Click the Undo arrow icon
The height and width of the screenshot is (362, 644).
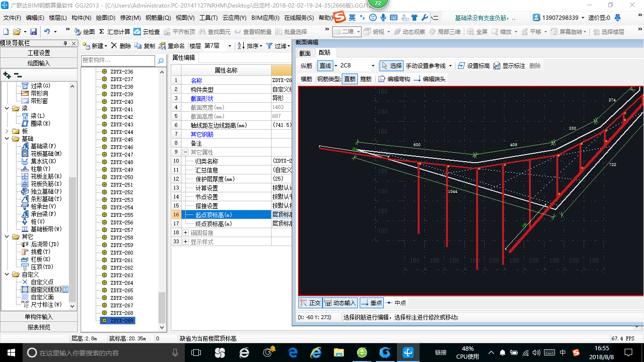tap(47, 32)
